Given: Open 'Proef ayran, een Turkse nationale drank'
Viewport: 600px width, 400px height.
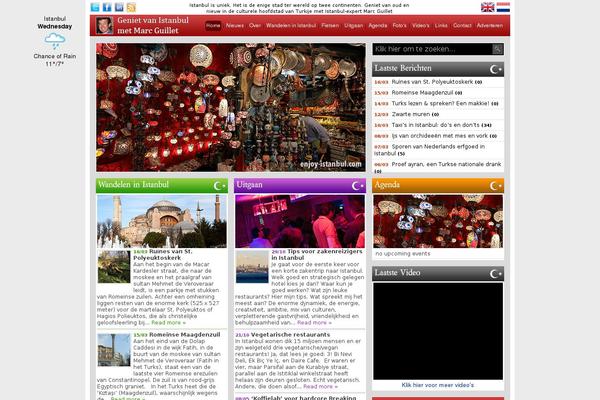Looking at the screenshot, I should [x=446, y=164].
